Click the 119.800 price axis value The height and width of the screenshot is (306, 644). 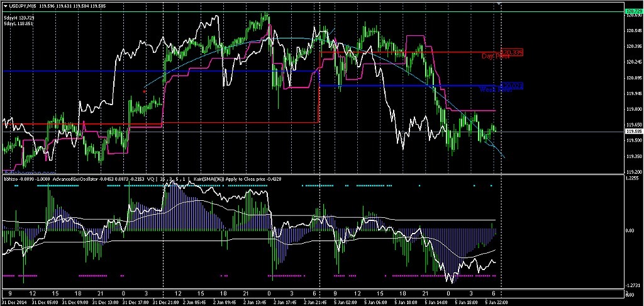(634, 109)
